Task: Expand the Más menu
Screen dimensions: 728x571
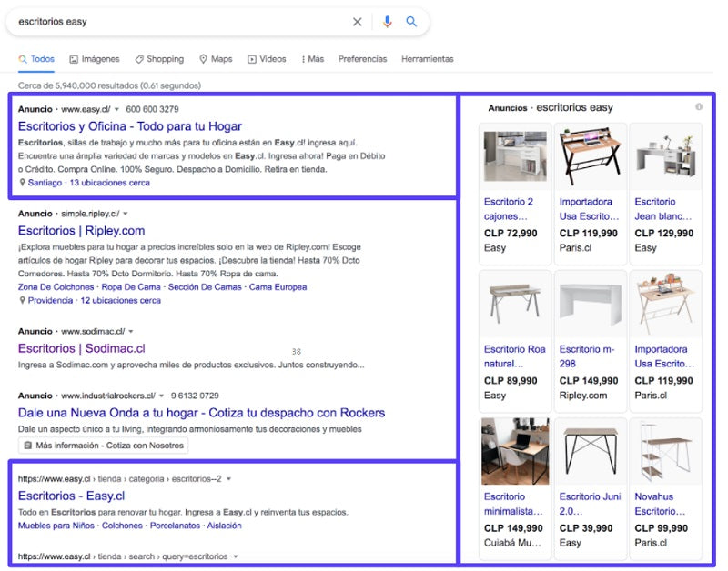Action: [x=313, y=59]
